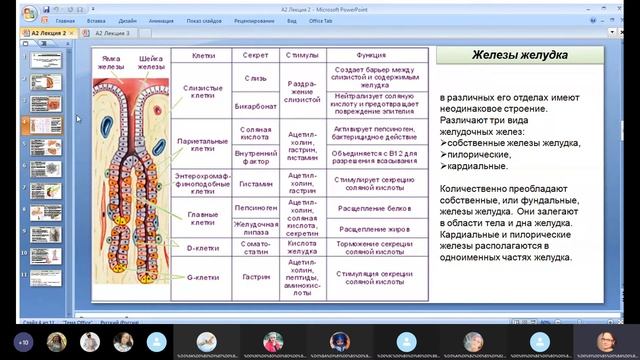The width and height of the screenshot is (640, 360).
Task: Click the slide title Железы желудка
Action: [x=520, y=55]
